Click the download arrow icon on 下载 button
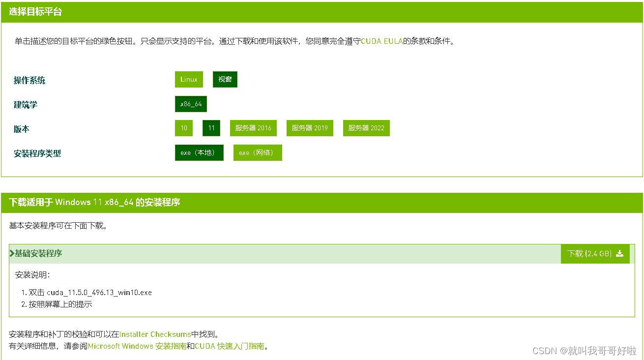This screenshot has height=360, width=644. coord(619,254)
